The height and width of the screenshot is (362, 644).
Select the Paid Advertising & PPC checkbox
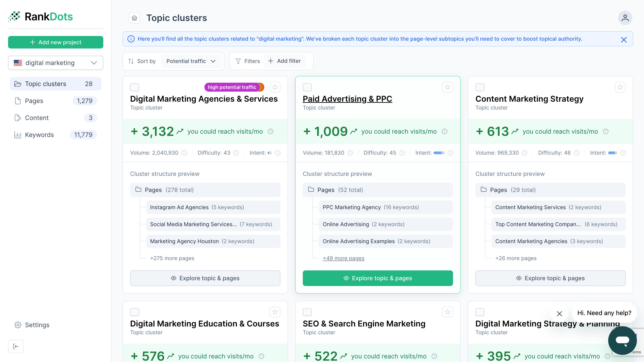(307, 87)
